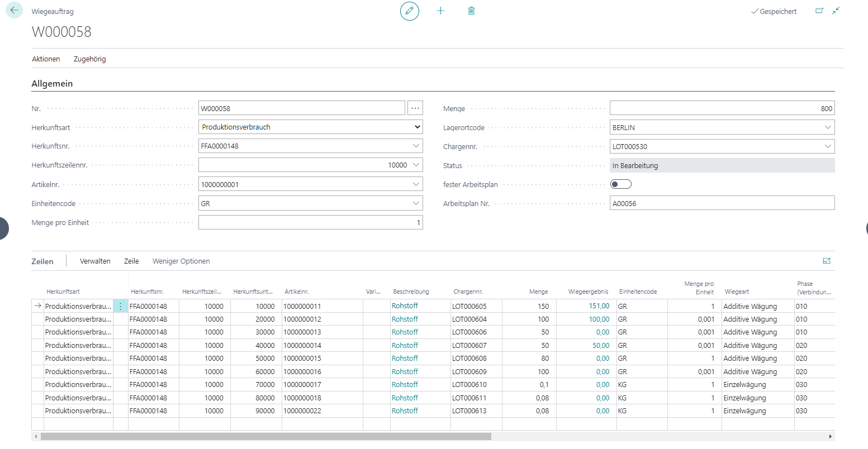This screenshot has width=868, height=449.
Task: Click Wiegeergebnis 50,00 value
Action: point(601,346)
